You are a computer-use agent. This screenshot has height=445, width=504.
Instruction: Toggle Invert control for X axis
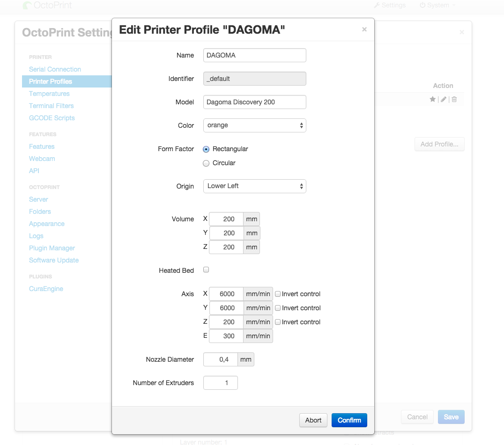click(x=278, y=294)
